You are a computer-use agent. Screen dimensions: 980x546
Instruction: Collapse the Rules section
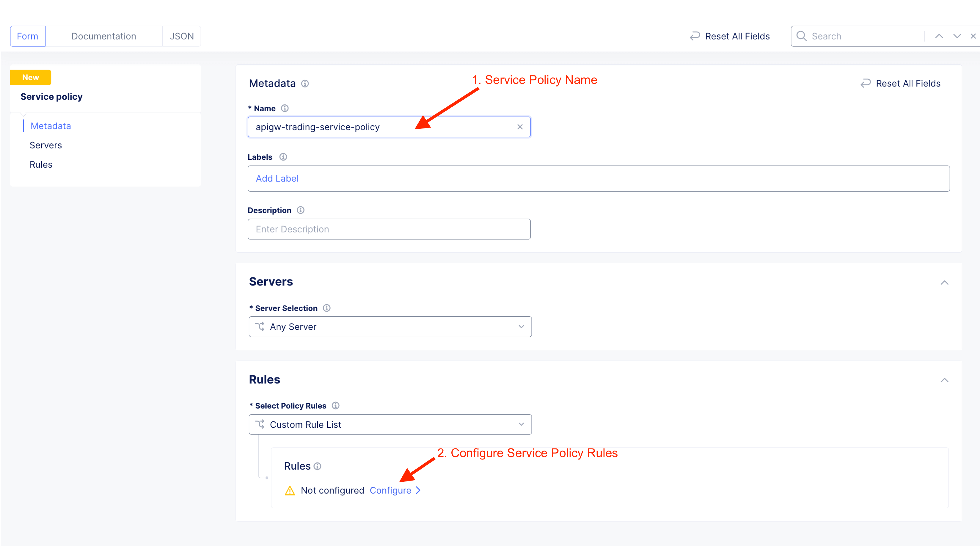tap(944, 380)
